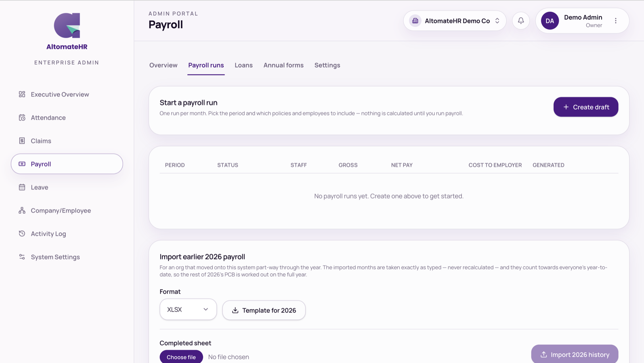Click the Payroll banknote icon
The height and width of the screenshot is (363, 644).
(x=22, y=164)
